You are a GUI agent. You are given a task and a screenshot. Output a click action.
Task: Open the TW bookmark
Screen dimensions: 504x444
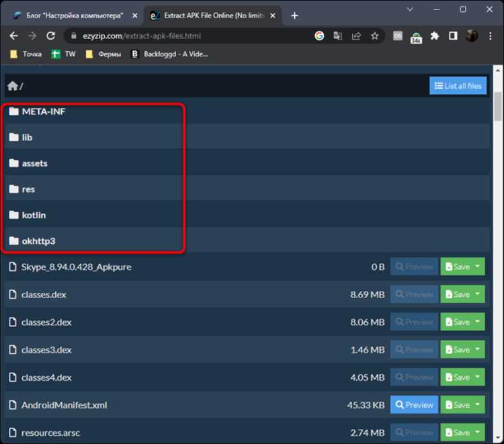[64, 54]
